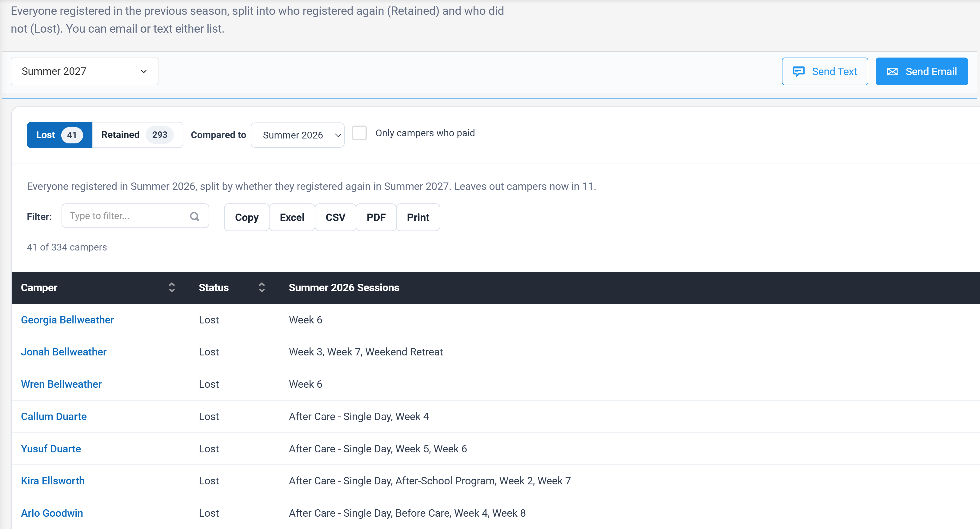980x529 pixels.
Task: Open Arlo Goodwin camper link
Action: (x=52, y=513)
